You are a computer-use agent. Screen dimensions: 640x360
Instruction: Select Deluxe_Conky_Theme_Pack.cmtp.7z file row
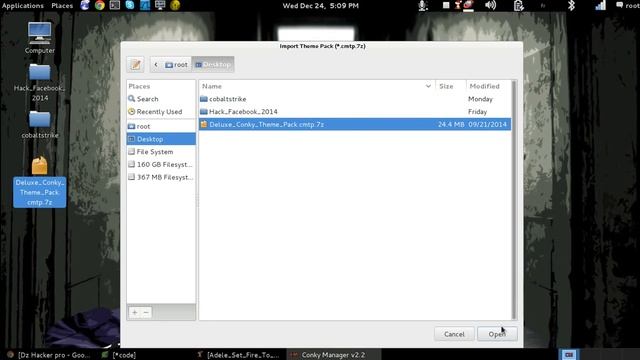(355, 124)
